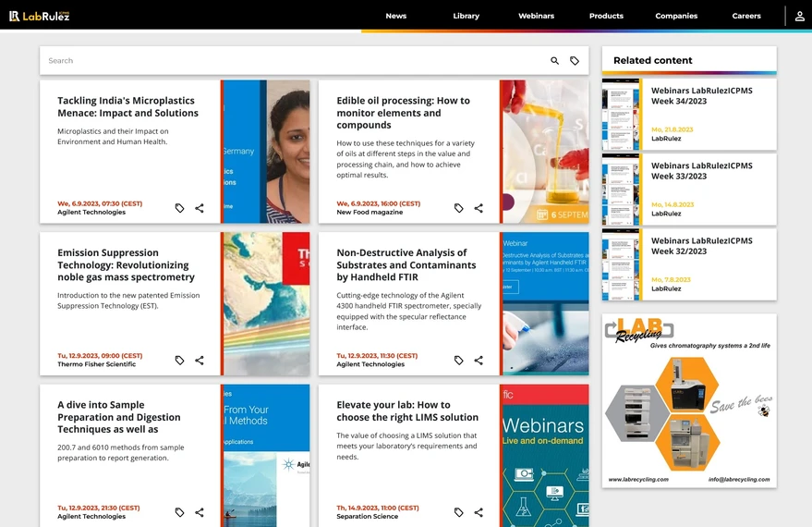This screenshot has width=812, height=527.
Task: Click the LabRulez logo
Action: pos(40,16)
